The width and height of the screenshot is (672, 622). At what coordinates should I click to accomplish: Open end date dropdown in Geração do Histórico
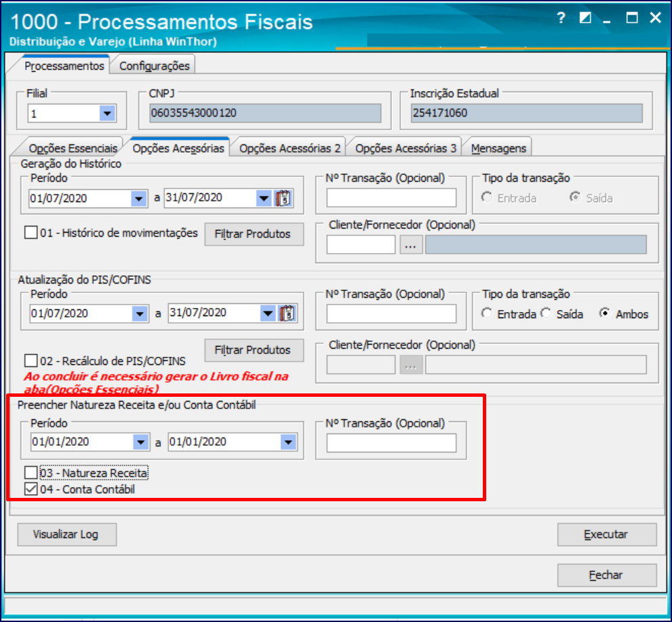click(264, 198)
